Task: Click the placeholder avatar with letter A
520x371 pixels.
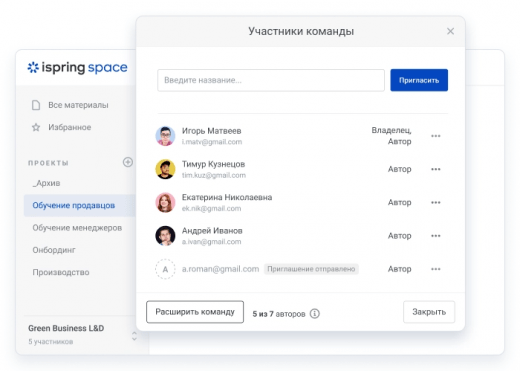Action: pyautogui.click(x=165, y=269)
